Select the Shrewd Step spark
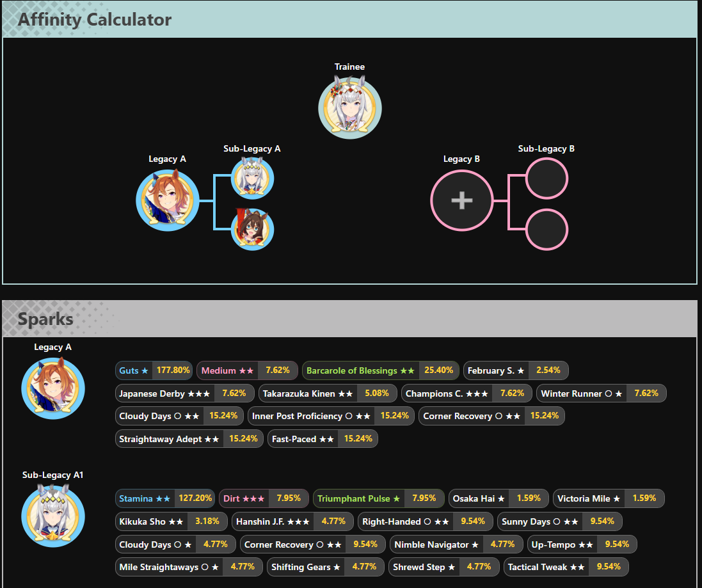The height and width of the screenshot is (588, 702). click(x=444, y=567)
